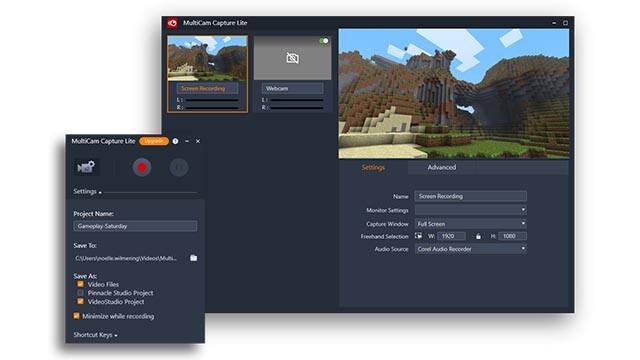
Task: Uncheck the Video Files checkbox
Action: coord(80,284)
